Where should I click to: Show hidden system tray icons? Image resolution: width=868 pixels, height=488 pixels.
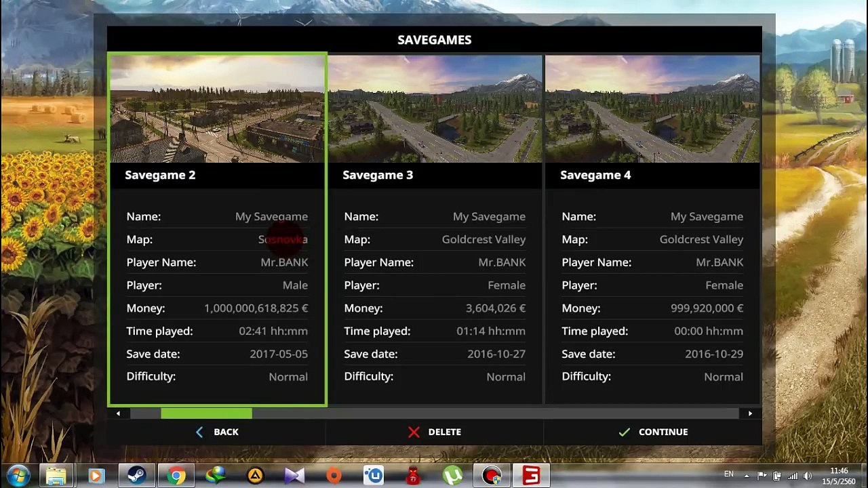(746, 476)
